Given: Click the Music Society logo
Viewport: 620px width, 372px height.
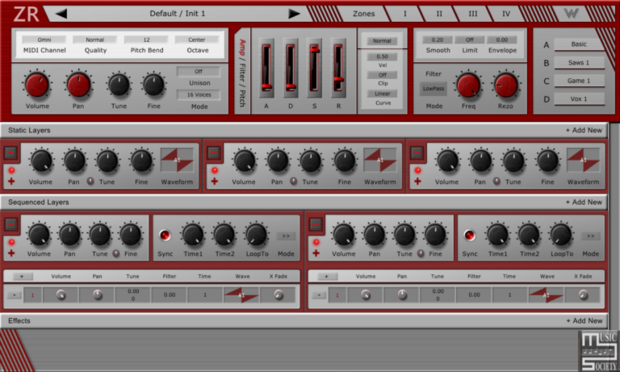Looking at the screenshot, I should (599, 351).
